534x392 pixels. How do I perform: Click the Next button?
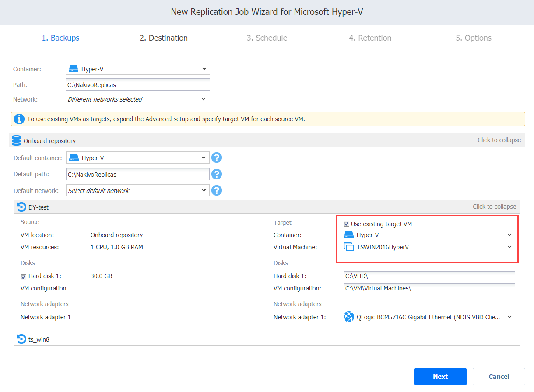click(x=440, y=377)
